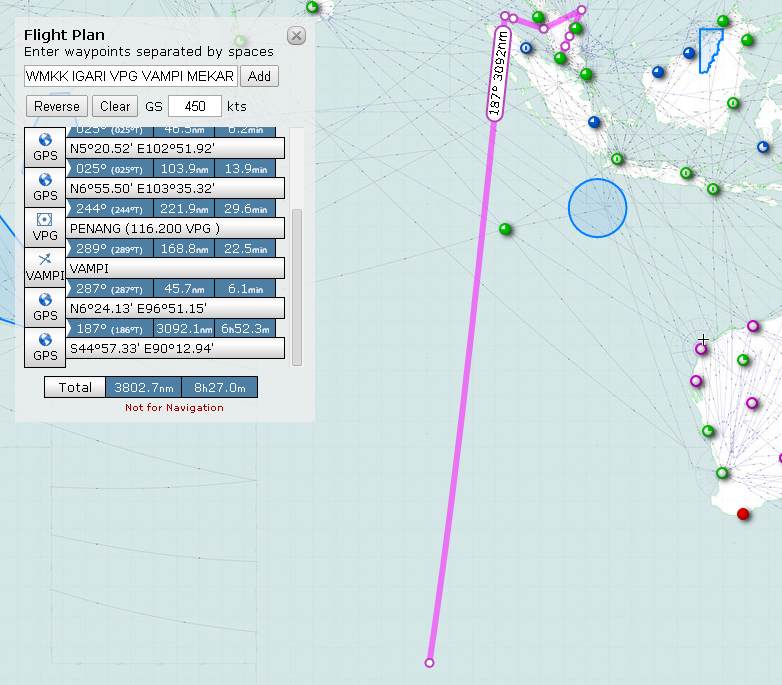Viewport: 782px width, 685px height.
Task: Click the red airport marker on the map
Action: (x=743, y=514)
